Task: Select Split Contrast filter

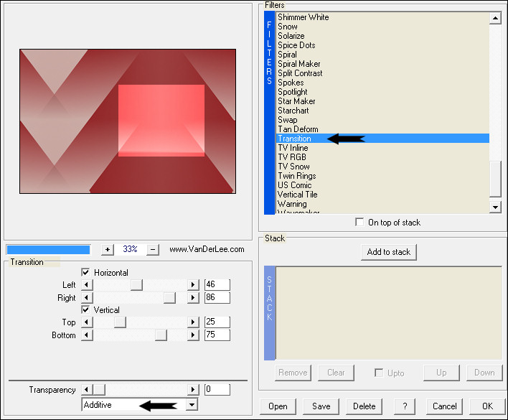Action: [x=382, y=73]
